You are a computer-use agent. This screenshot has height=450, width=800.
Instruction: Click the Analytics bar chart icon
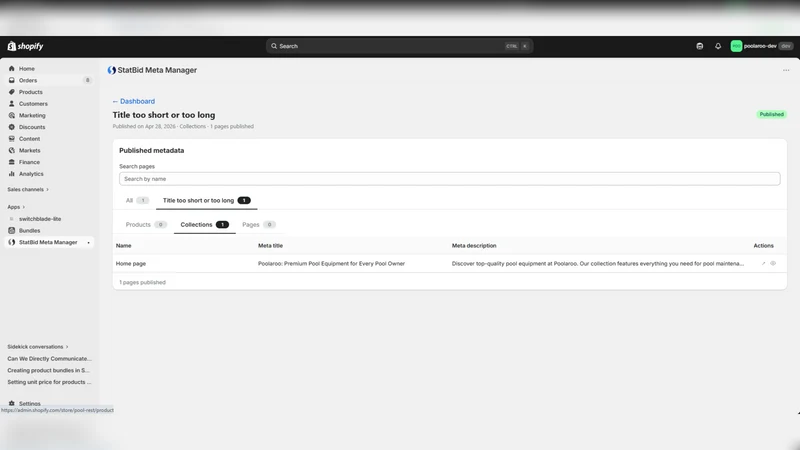point(12,174)
